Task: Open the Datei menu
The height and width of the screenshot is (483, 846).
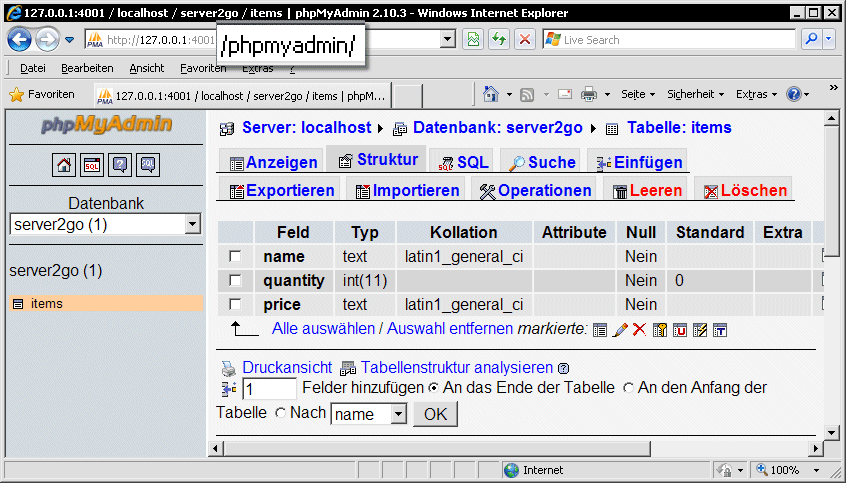Action: (32, 69)
